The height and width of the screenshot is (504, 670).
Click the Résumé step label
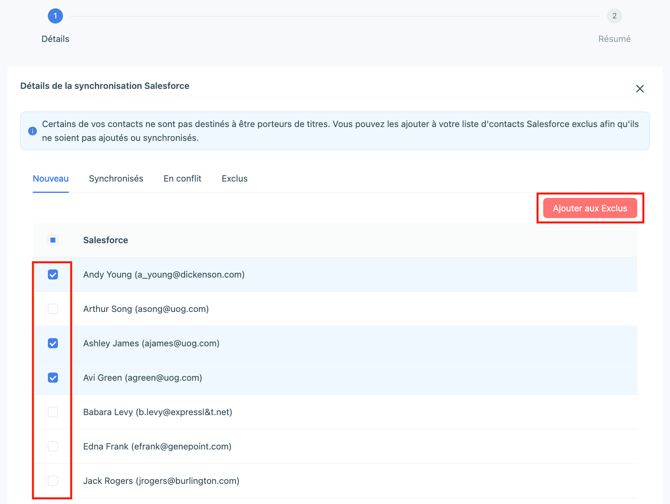pos(614,39)
